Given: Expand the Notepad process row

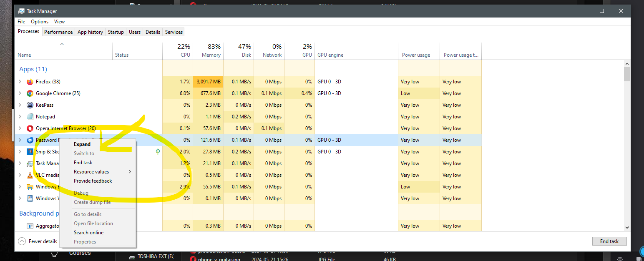Looking at the screenshot, I should coord(20,117).
